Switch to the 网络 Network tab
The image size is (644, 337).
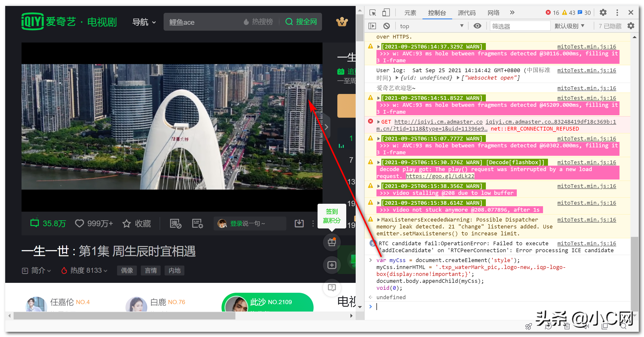pyautogui.click(x=493, y=13)
